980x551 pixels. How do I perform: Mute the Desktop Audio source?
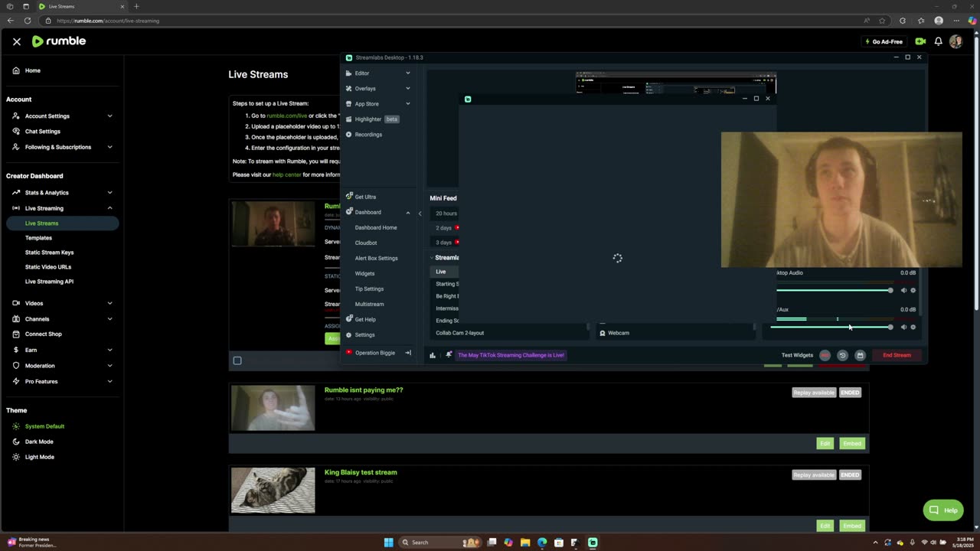tap(903, 290)
